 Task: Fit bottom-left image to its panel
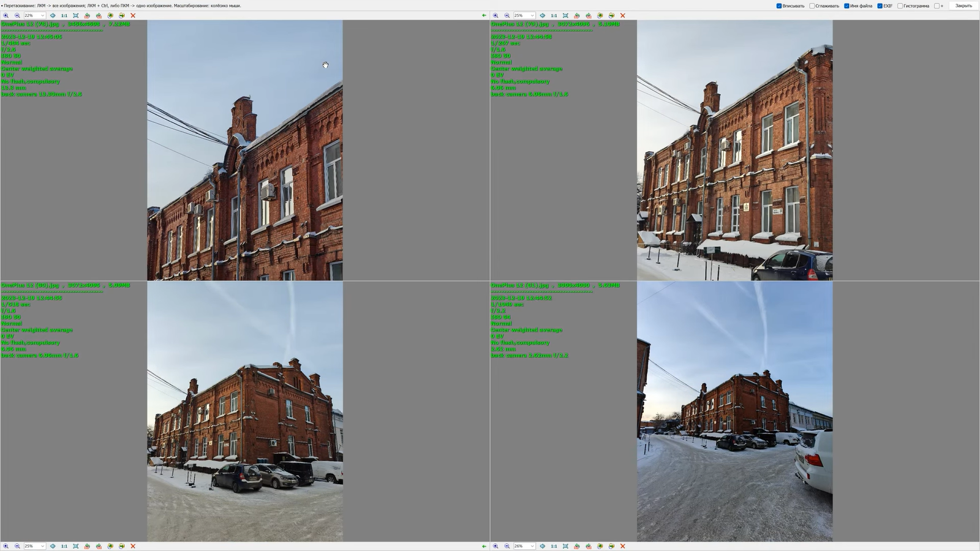[76, 546]
